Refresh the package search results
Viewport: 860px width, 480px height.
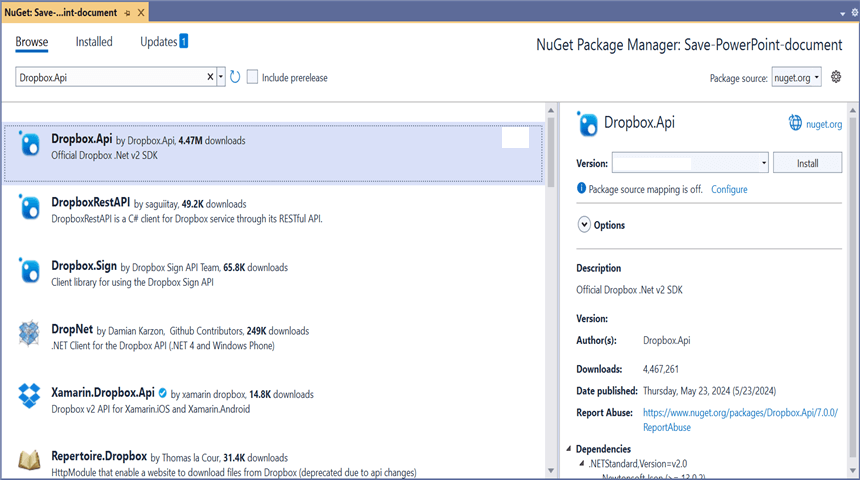[235, 77]
